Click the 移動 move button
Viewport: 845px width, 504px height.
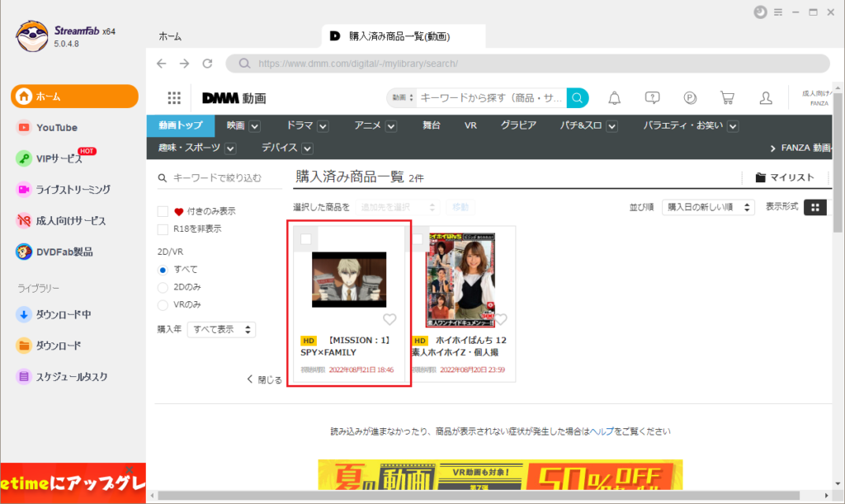[x=460, y=207]
